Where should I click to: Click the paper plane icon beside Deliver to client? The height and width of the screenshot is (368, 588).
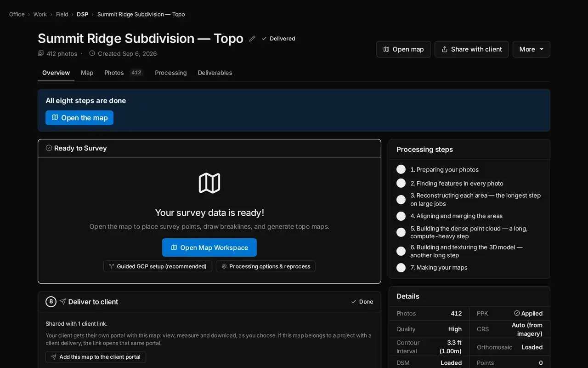point(62,302)
